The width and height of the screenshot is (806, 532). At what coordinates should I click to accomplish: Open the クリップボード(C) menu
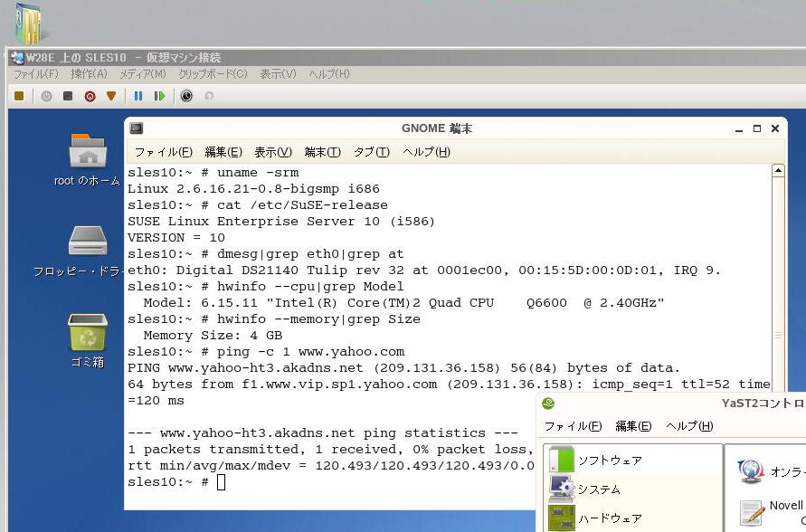tap(213, 74)
